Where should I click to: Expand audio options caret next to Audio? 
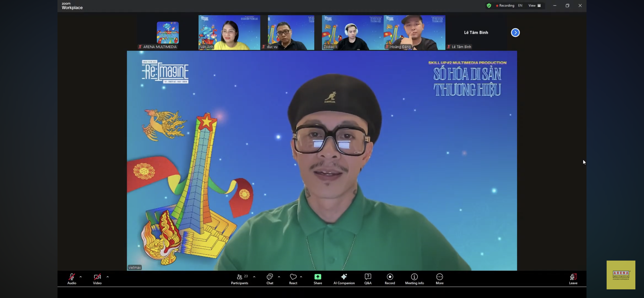point(80,277)
